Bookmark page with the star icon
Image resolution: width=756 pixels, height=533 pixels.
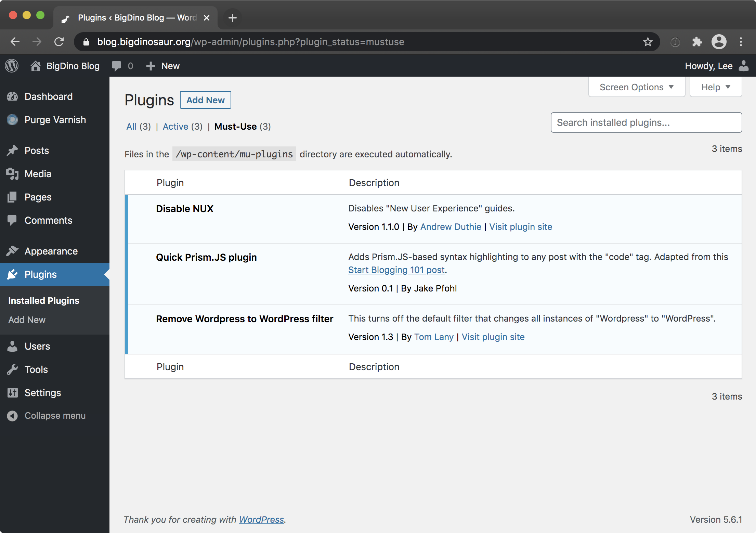point(648,42)
